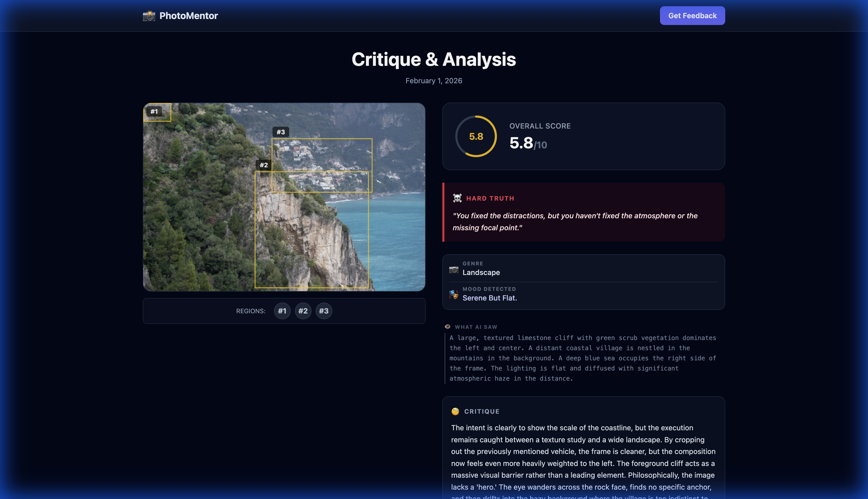Click the #3 marker label on photo
Viewport: 868px width, 499px height.
281,132
